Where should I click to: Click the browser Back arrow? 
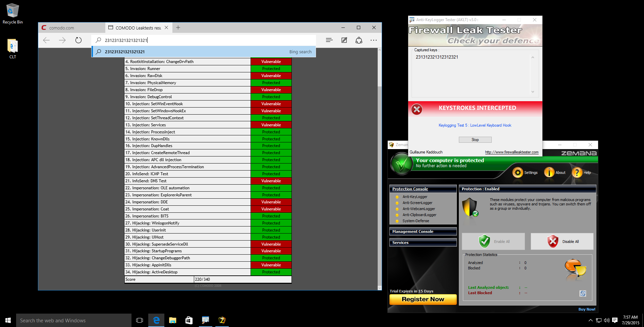(46, 40)
